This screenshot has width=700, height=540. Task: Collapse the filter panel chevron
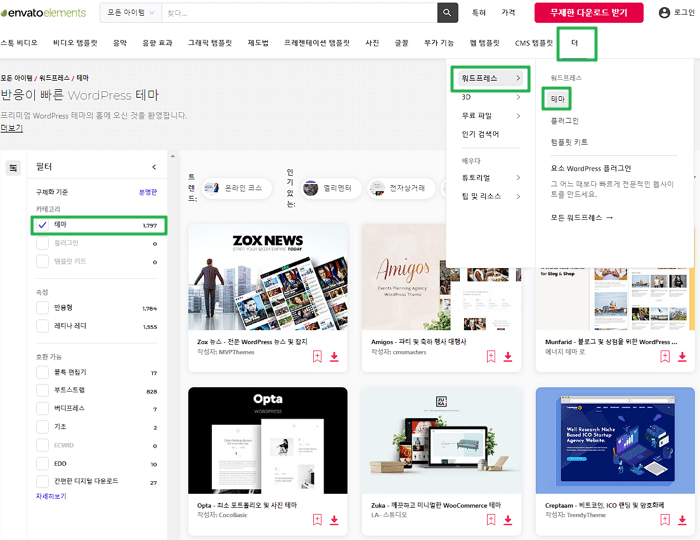click(x=154, y=167)
